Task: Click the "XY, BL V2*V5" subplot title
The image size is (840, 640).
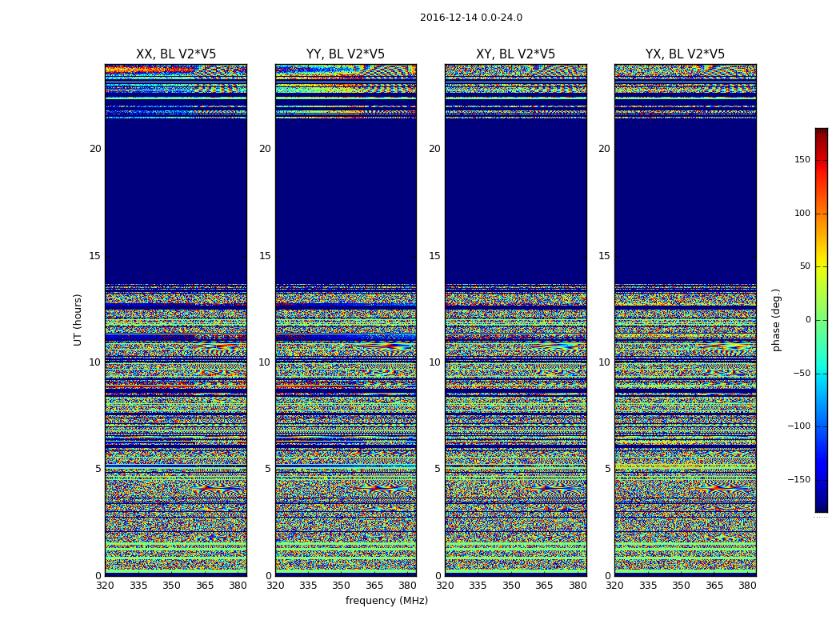Action: (515, 54)
